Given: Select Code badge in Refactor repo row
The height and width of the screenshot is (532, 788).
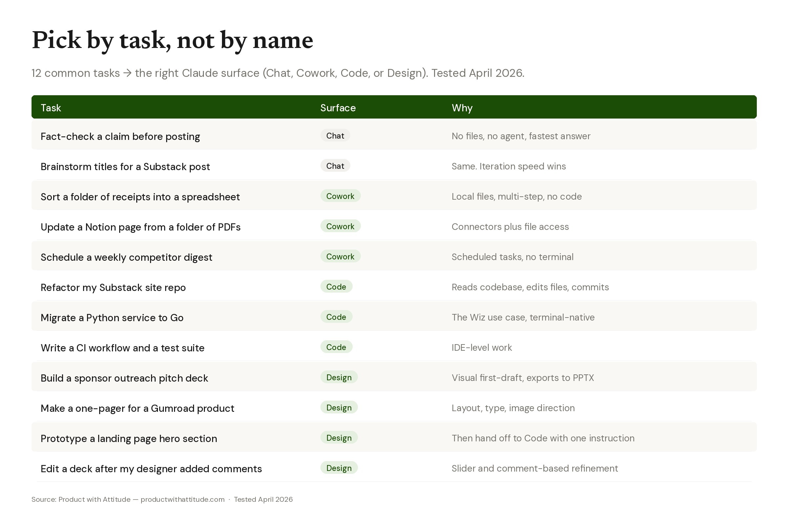Looking at the screenshot, I should click(336, 286).
